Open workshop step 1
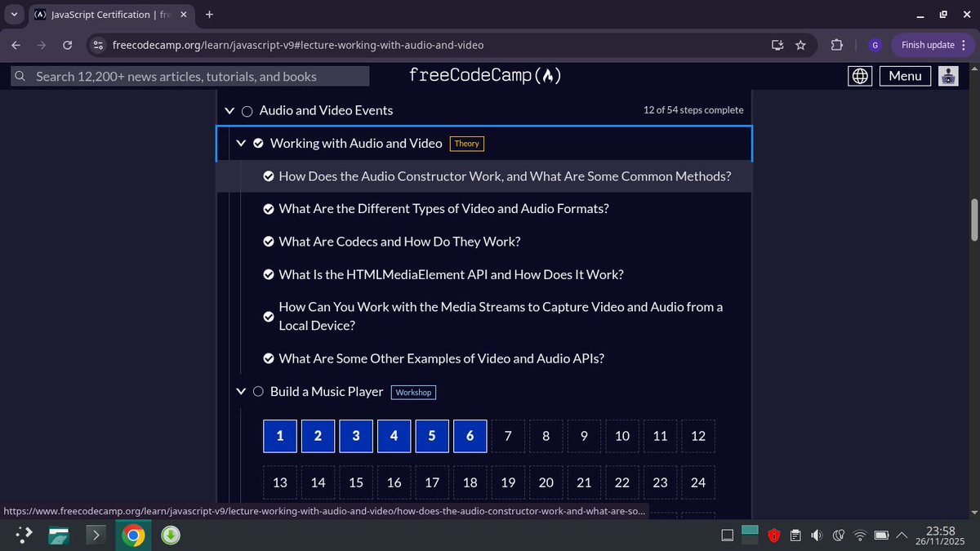Viewport: 980px width, 551px height. click(280, 436)
